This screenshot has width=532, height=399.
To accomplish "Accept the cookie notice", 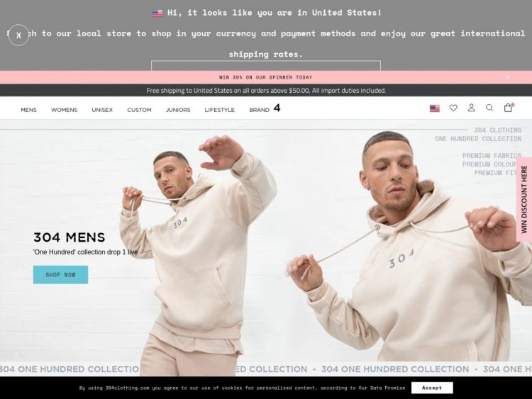I will point(432,388).
